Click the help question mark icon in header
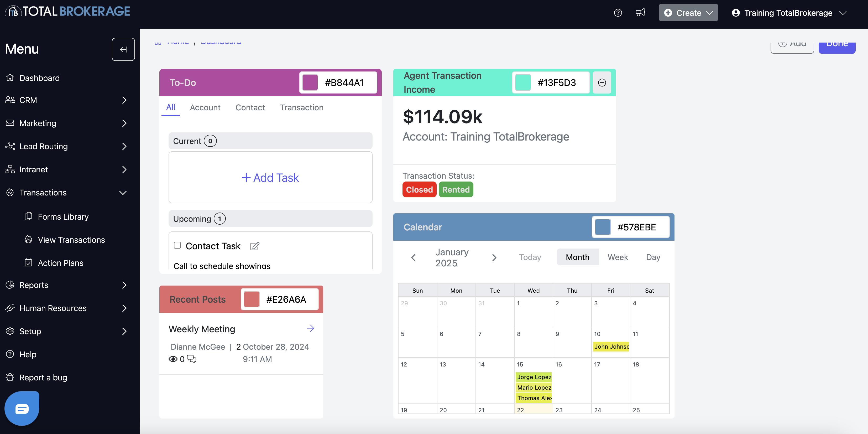The image size is (868, 434). coord(618,13)
